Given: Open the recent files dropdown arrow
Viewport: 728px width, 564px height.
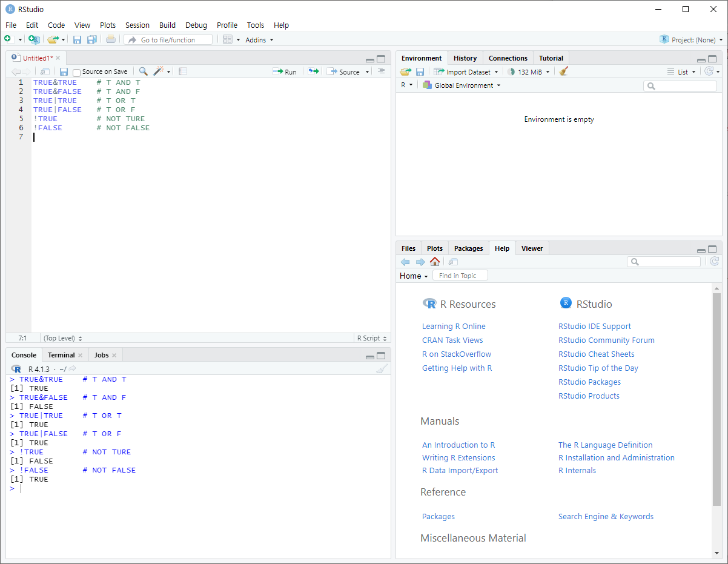Looking at the screenshot, I should tap(63, 39).
